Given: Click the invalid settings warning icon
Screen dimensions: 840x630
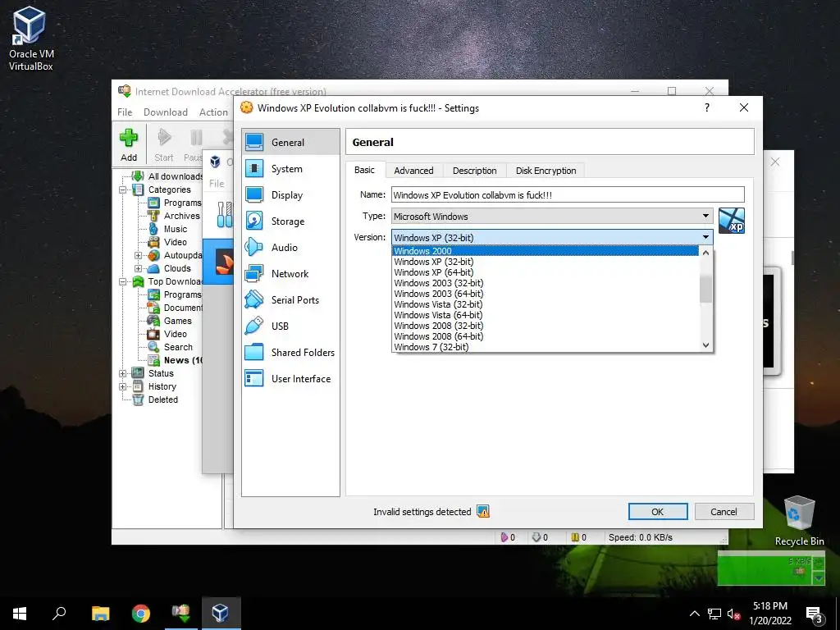Looking at the screenshot, I should [483, 512].
